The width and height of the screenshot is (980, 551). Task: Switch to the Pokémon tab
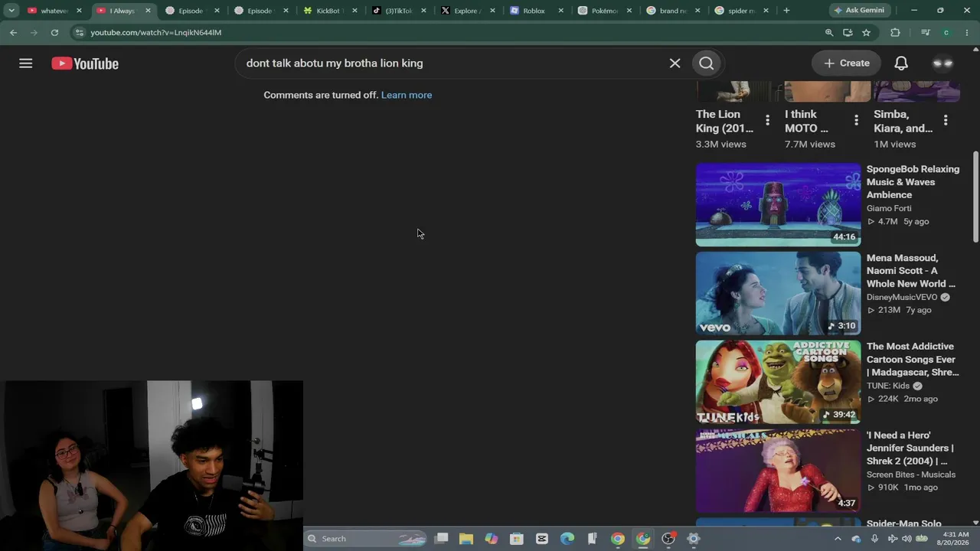[605, 11]
